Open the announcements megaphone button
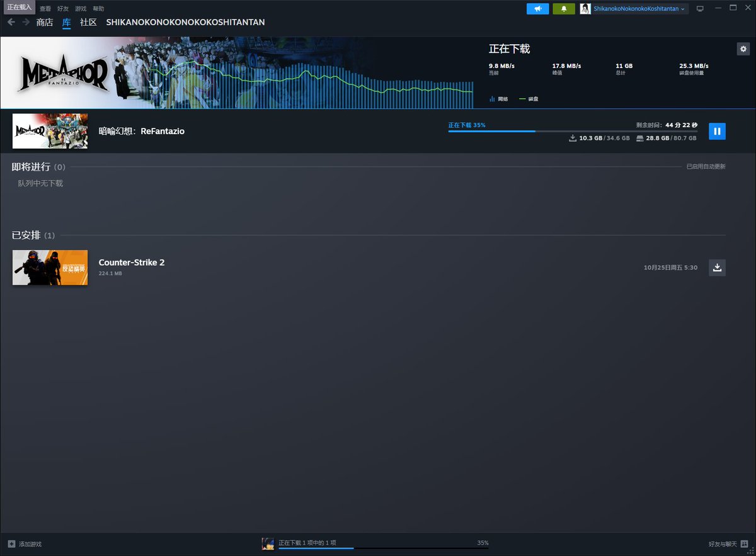The image size is (756, 556). pyautogui.click(x=537, y=9)
